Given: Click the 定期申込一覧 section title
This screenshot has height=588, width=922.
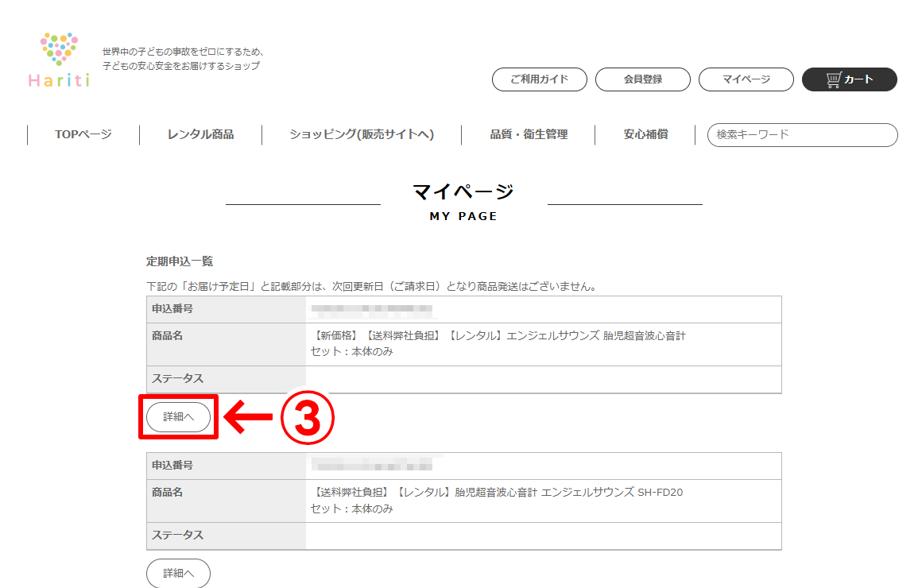Looking at the screenshot, I should [x=180, y=261].
